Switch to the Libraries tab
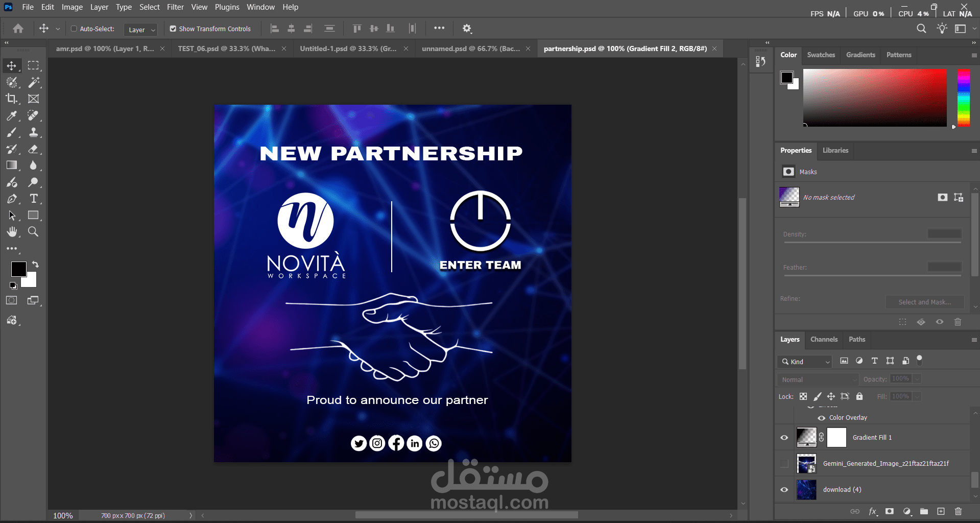980x523 pixels. [x=835, y=150]
